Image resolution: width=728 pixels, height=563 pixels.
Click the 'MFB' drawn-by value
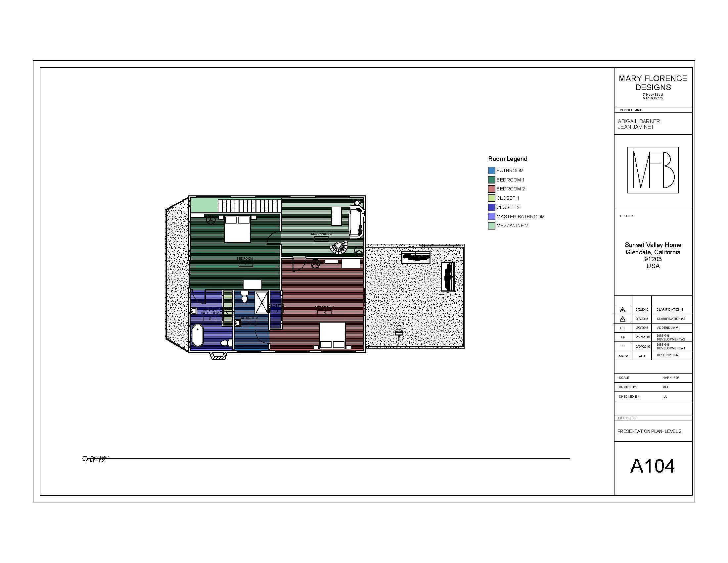point(666,387)
